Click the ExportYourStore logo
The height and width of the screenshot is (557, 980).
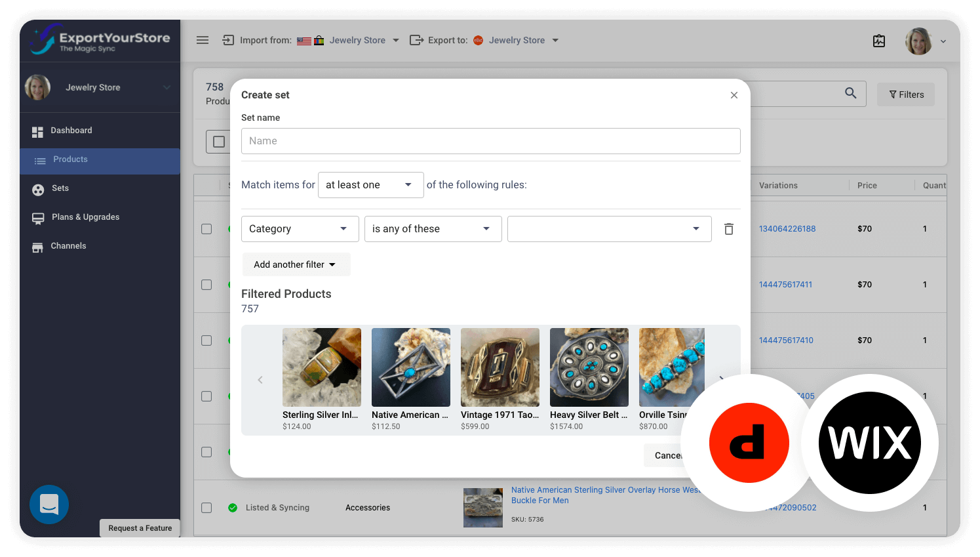coord(98,40)
